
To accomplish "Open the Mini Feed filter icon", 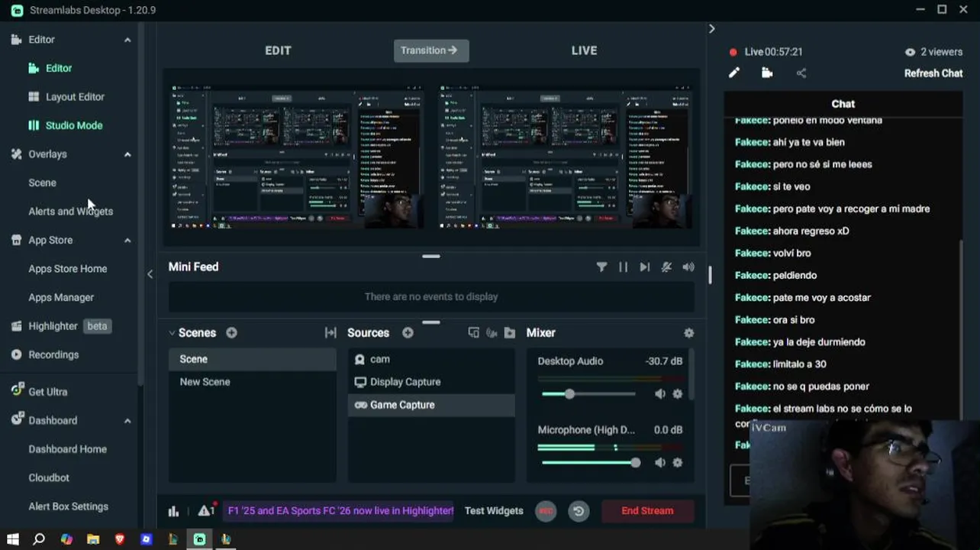I will point(601,267).
